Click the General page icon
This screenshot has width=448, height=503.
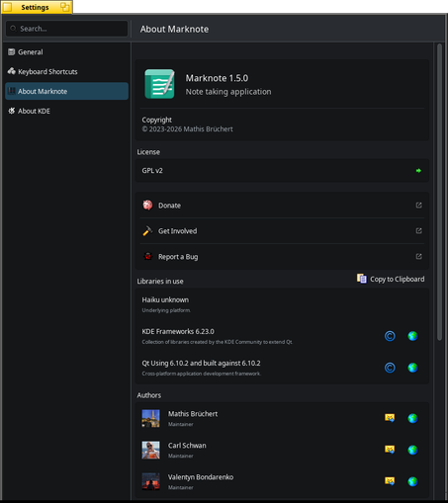(x=12, y=52)
